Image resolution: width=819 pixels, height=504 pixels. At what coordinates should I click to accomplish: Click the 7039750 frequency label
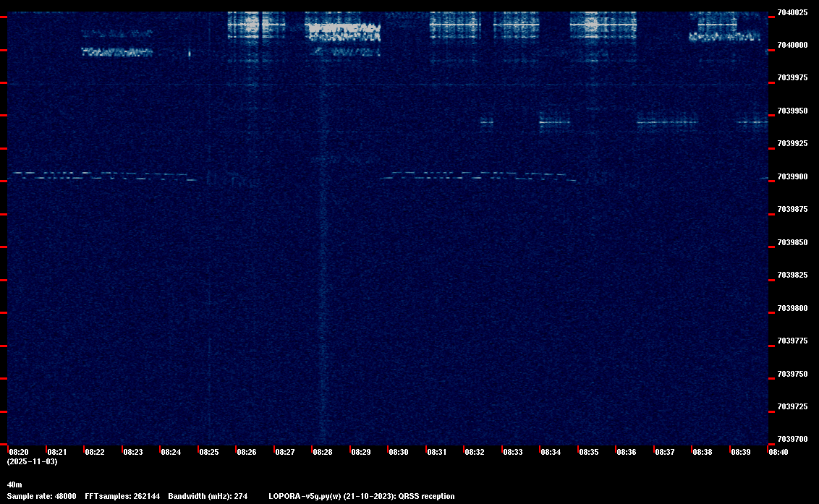(x=792, y=375)
